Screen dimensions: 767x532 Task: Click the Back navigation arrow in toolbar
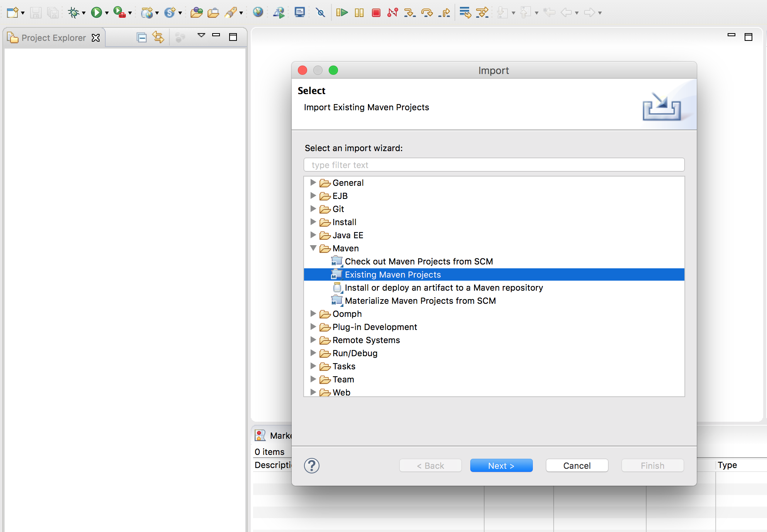[x=566, y=13]
